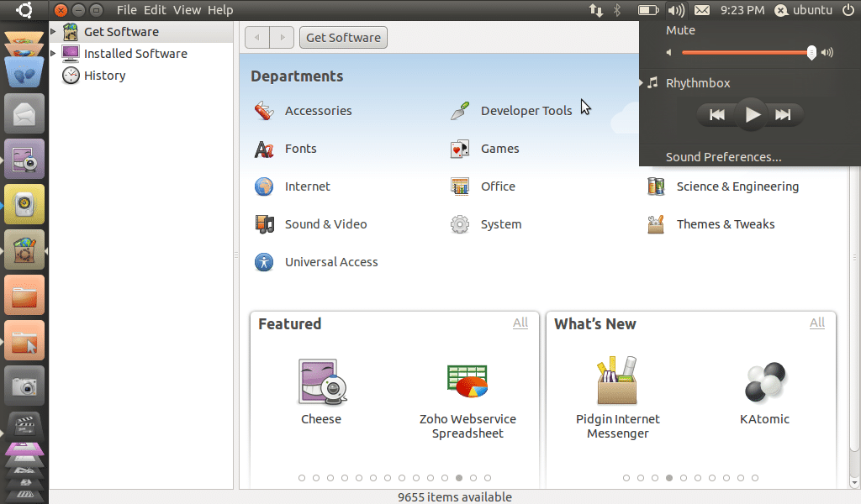Expand the Get Software tree item
The height and width of the screenshot is (504, 861).
[x=54, y=32]
